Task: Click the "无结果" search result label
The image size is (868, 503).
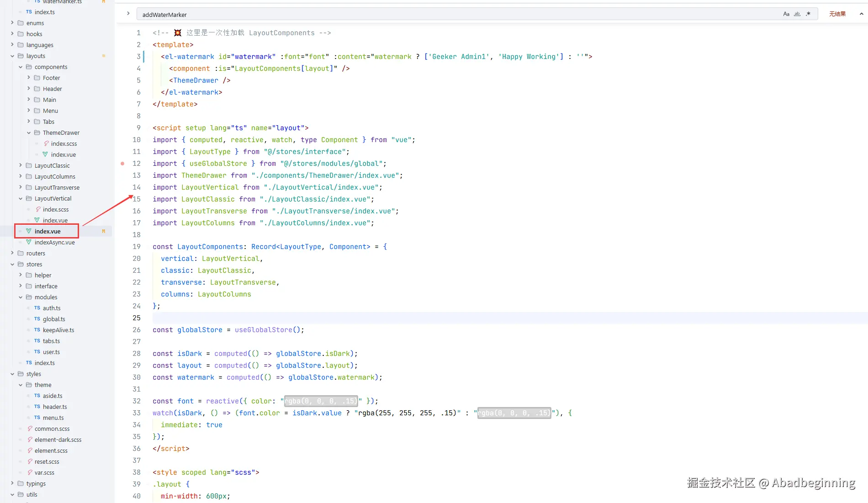Action: (837, 14)
